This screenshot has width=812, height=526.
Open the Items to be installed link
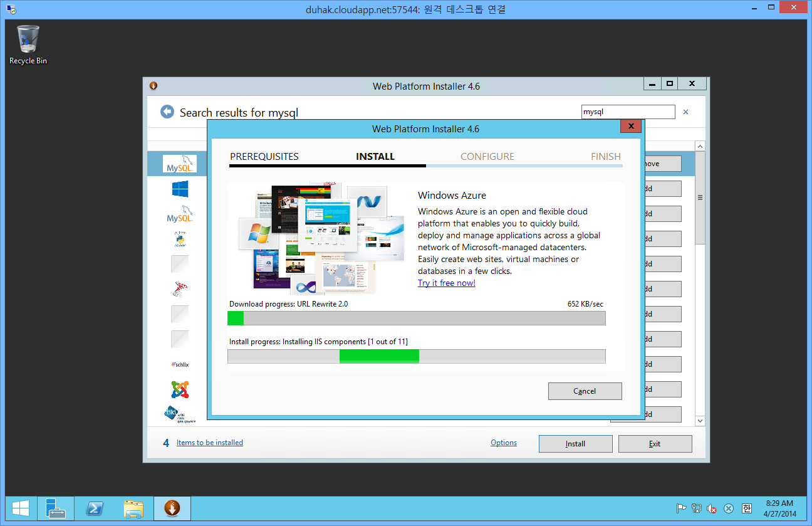pos(210,443)
